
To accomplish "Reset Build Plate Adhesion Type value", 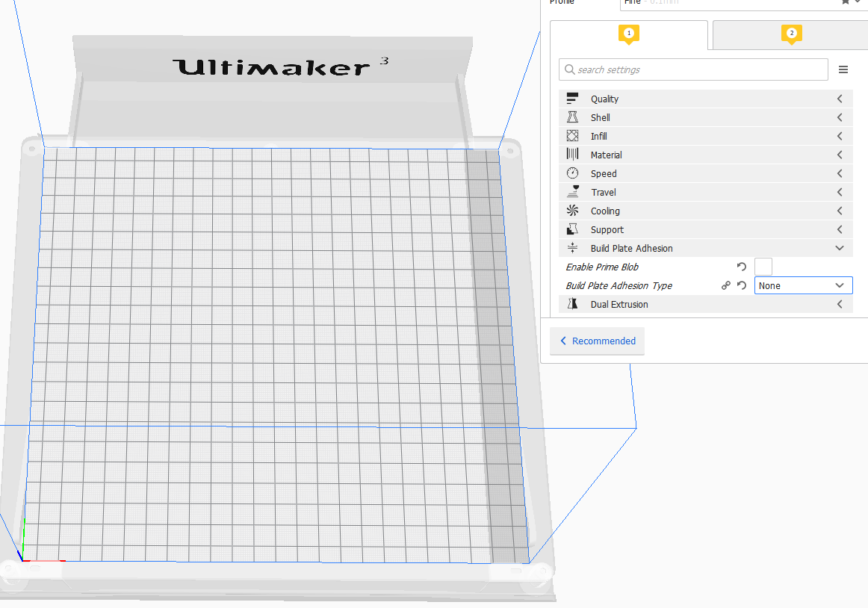I will pos(742,286).
